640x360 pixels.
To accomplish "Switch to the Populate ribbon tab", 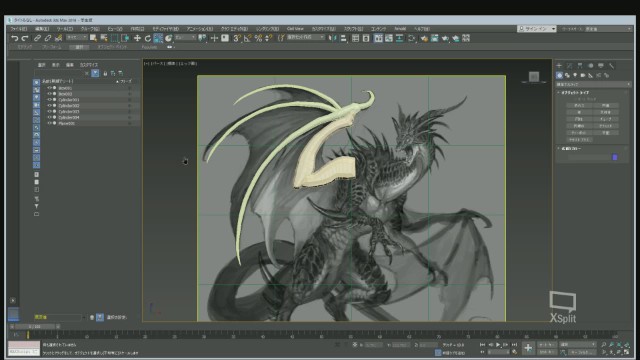I will point(149,47).
